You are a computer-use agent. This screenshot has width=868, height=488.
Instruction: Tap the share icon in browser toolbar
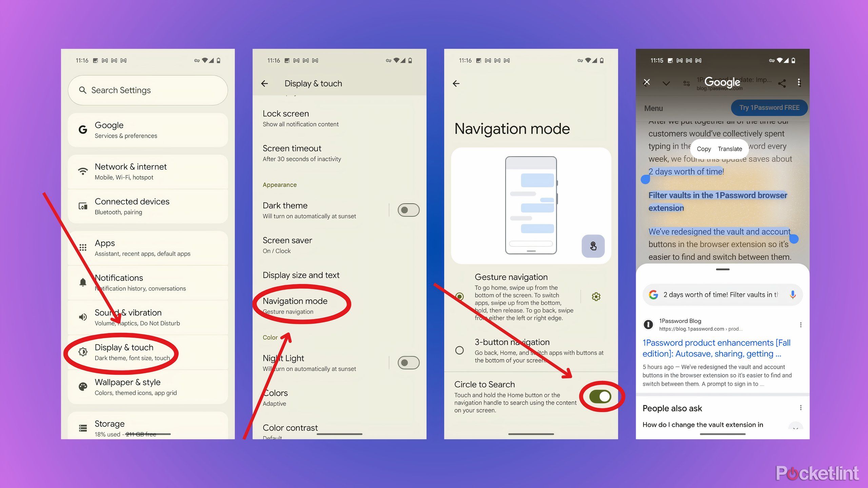point(782,83)
